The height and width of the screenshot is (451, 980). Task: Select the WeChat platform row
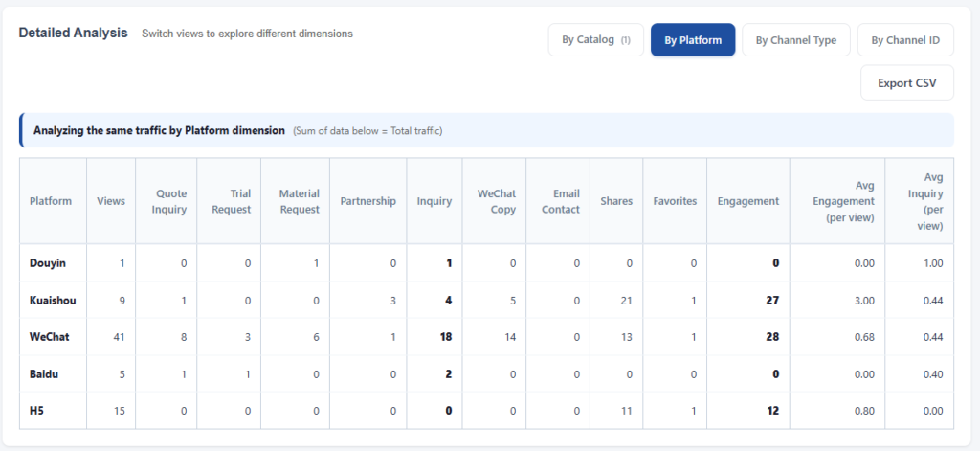point(486,337)
